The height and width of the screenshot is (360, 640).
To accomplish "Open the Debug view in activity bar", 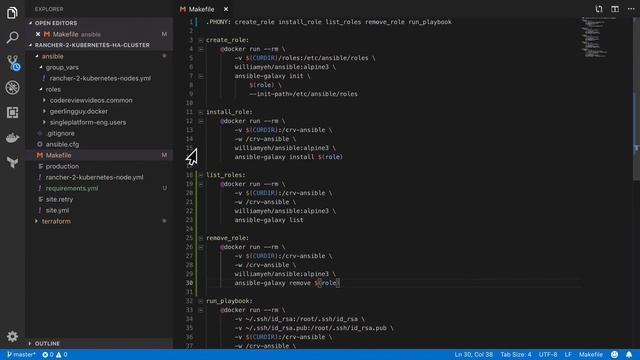I will pos(12,87).
